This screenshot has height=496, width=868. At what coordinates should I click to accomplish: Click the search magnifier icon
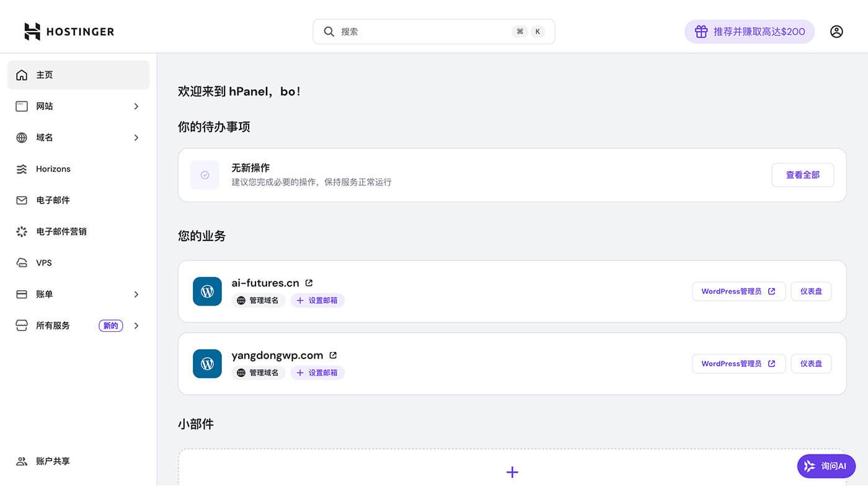pos(329,31)
